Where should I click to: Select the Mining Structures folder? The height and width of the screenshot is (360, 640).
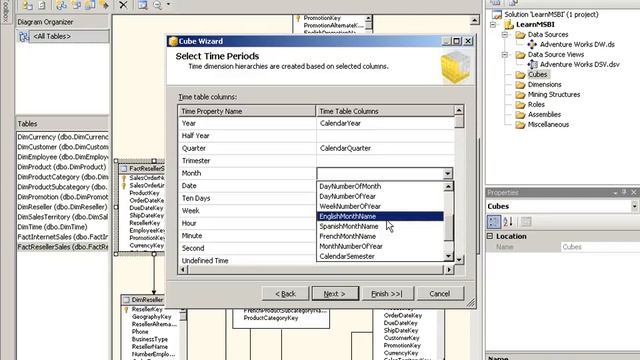[x=553, y=94]
